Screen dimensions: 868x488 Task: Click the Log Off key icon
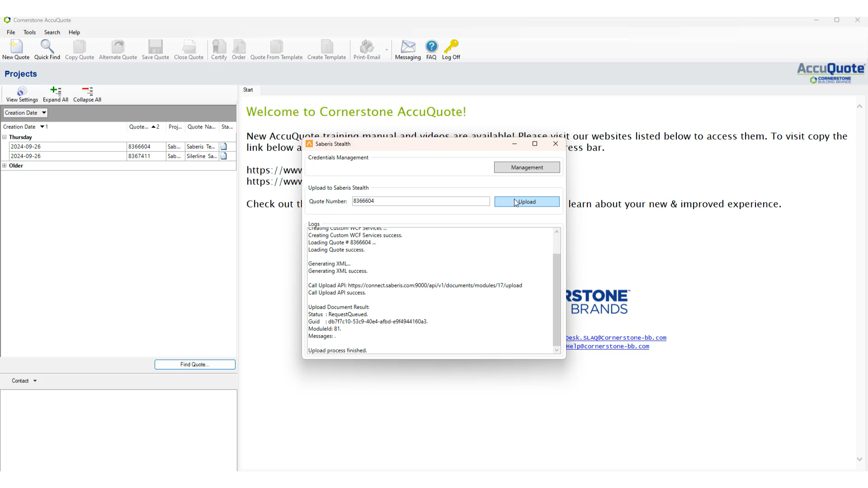(451, 49)
